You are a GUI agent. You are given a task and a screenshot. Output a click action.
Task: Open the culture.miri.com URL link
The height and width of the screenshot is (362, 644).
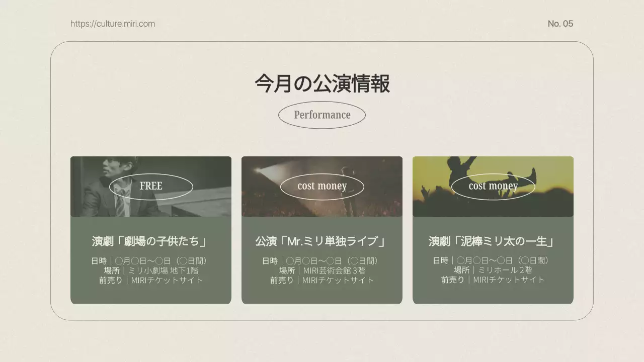point(113,23)
